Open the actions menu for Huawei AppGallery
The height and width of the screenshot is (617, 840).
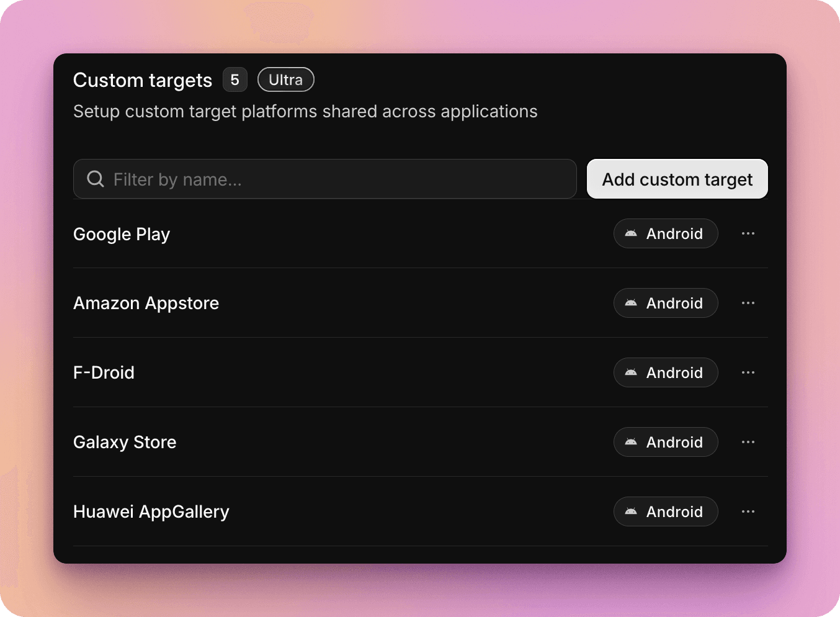tap(748, 511)
